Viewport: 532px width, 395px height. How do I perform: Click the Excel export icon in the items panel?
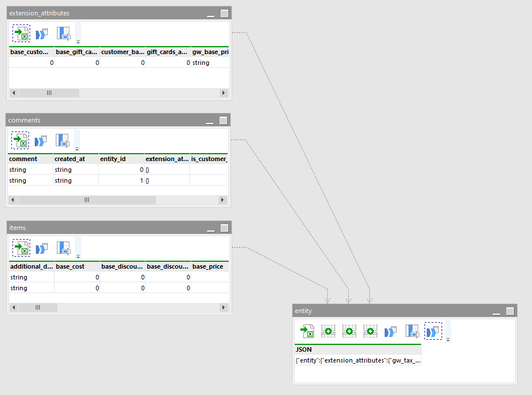click(21, 248)
